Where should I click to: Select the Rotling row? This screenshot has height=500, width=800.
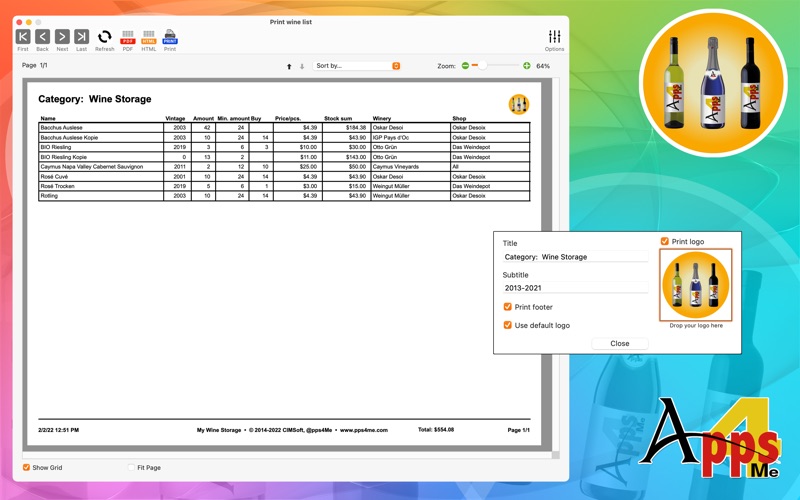[x=284, y=195]
